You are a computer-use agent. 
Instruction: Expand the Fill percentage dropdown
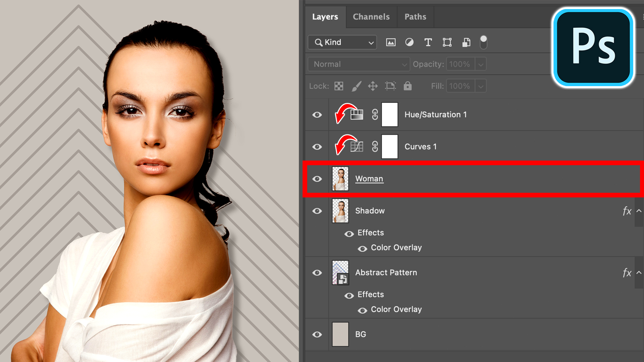[x=480, y=86]
